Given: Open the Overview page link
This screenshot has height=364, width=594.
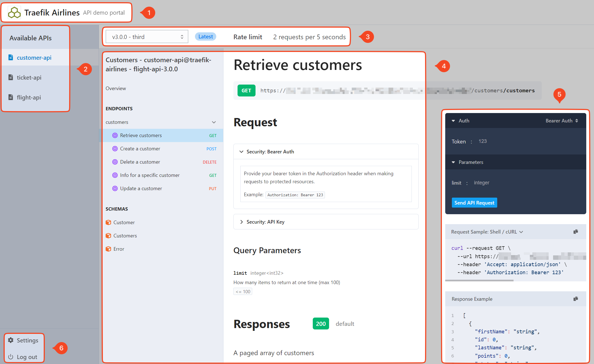Looking at the screenshot, I should coord(116,88).
